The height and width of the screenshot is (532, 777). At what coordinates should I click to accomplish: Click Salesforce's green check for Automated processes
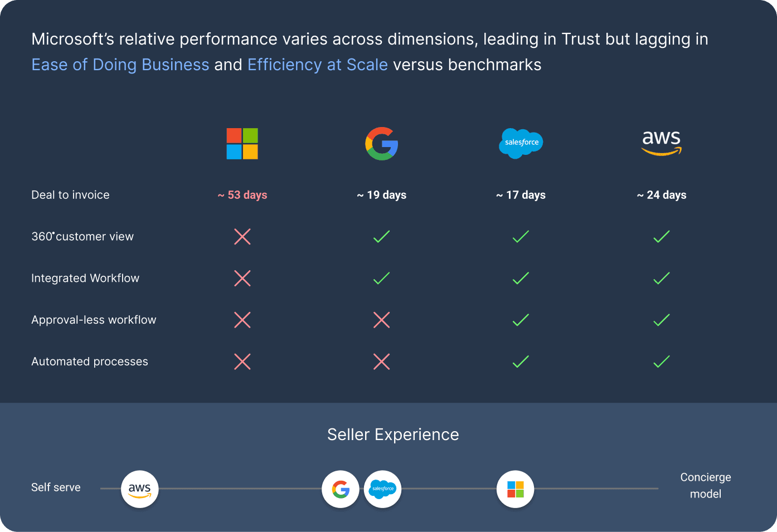pyautogui.click(x=521, y=362)
